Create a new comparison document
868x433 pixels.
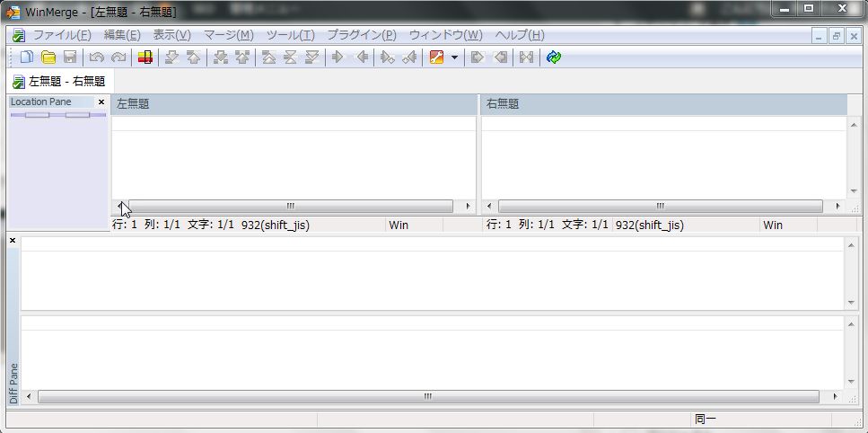(26, 57)
